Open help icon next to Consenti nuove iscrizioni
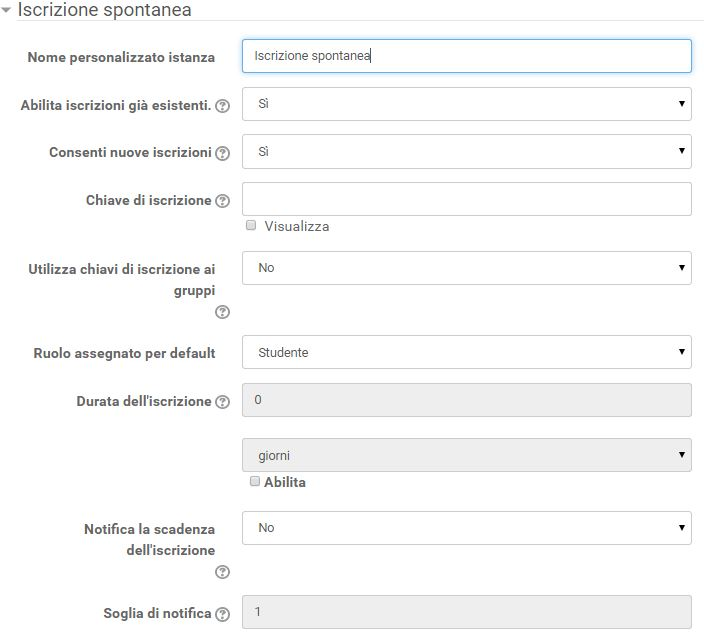This screenshot has height=641, width=704. (222, 154)
